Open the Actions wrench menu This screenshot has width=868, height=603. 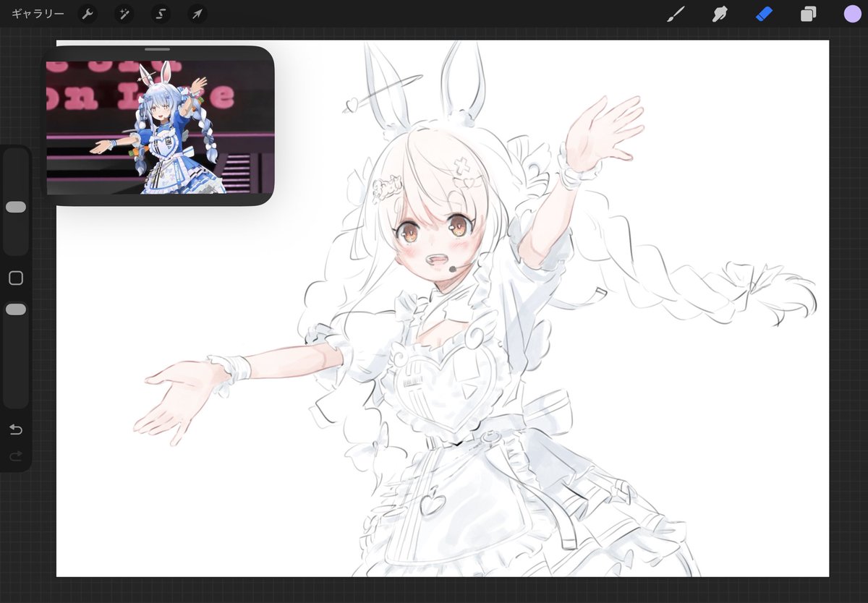[x=88, y=14]
